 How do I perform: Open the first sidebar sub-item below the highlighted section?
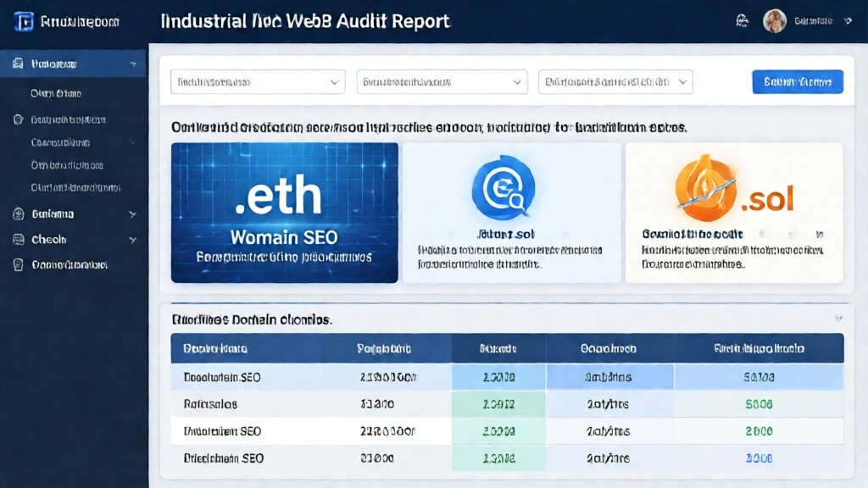tap(56, 93)
